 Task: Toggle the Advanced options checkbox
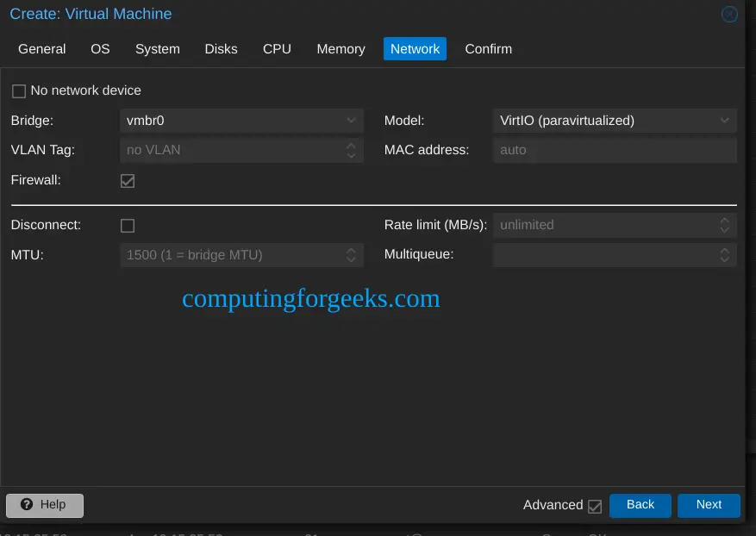pyautogui.click(x=595, y=506)
